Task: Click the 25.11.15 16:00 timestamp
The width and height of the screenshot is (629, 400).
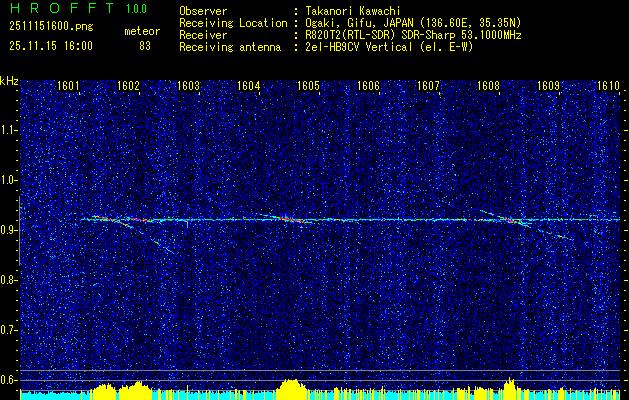Action: click(50, 46)
